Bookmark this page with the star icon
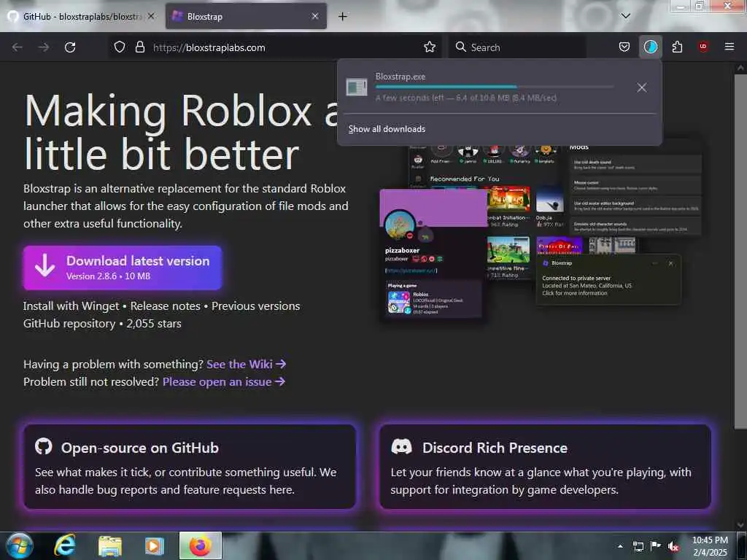Viewport: 747px width, 560px height. tap(429, 47)
